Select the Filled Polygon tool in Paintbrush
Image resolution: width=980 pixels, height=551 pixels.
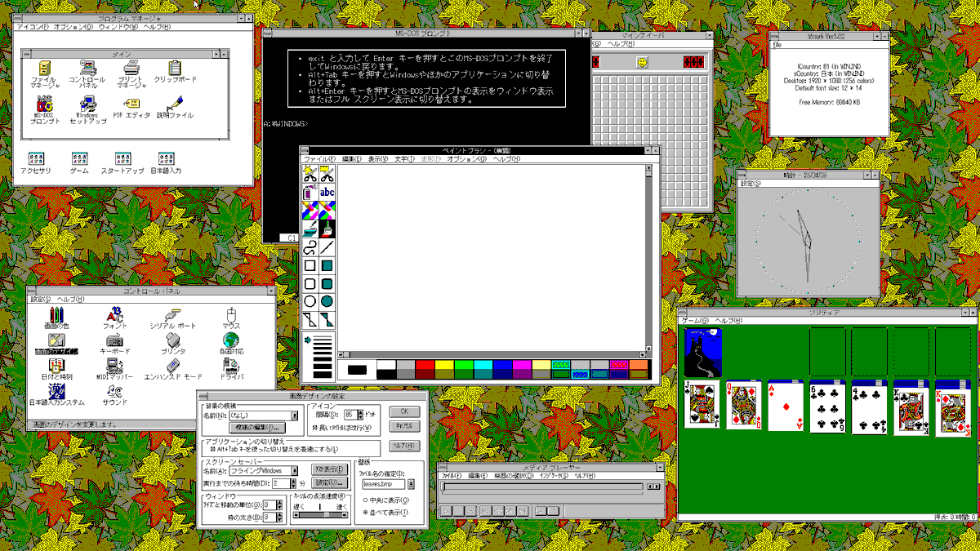[x=327, y=320]
